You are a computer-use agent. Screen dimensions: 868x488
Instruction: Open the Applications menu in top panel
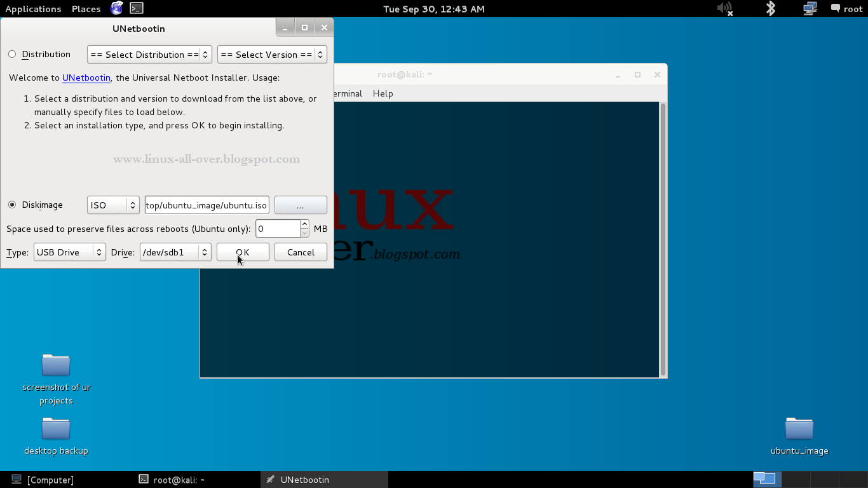(33, 9)
